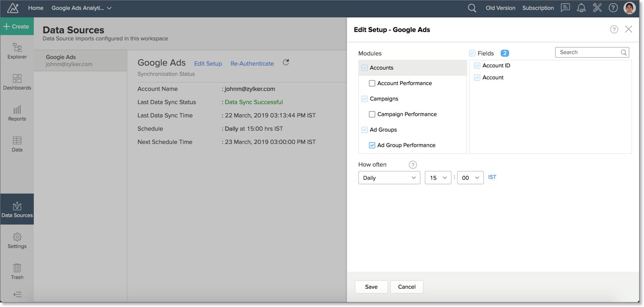Open Data in sidebar
644x307 pixels.
coord(17,144)
